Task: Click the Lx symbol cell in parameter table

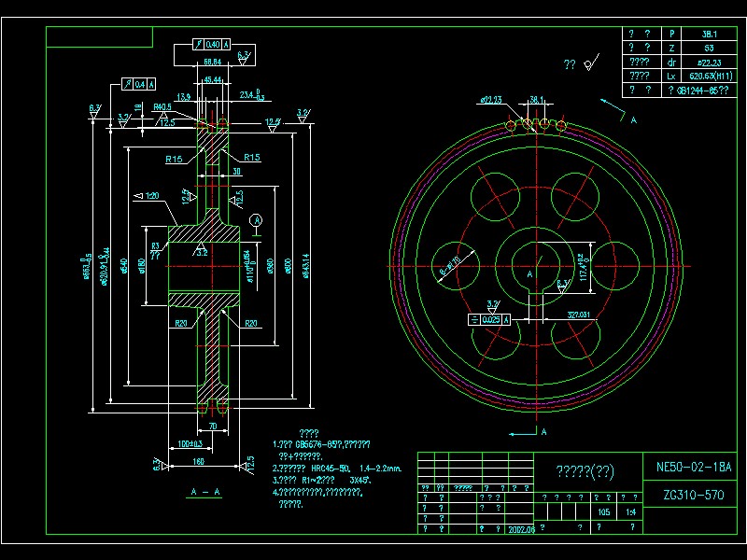Action: point(671,77)
